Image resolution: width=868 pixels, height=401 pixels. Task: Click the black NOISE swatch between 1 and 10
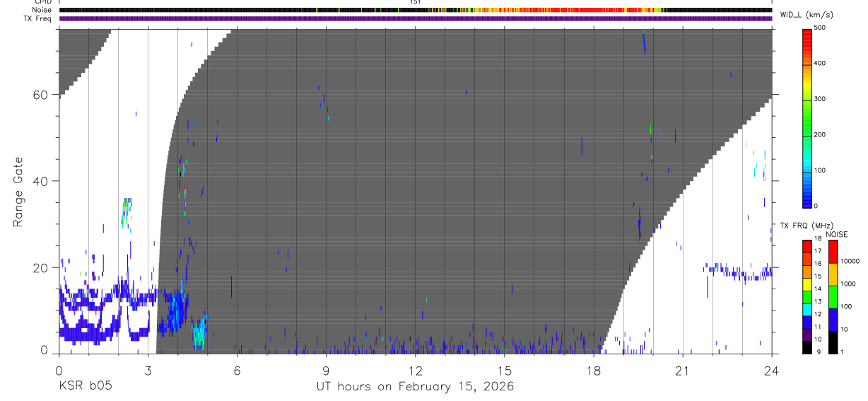(x=833, y=342)
